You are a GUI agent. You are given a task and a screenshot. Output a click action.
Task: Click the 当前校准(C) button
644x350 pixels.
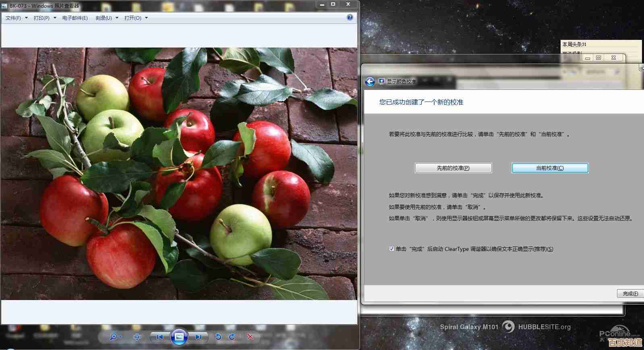[x=550, y=168]
